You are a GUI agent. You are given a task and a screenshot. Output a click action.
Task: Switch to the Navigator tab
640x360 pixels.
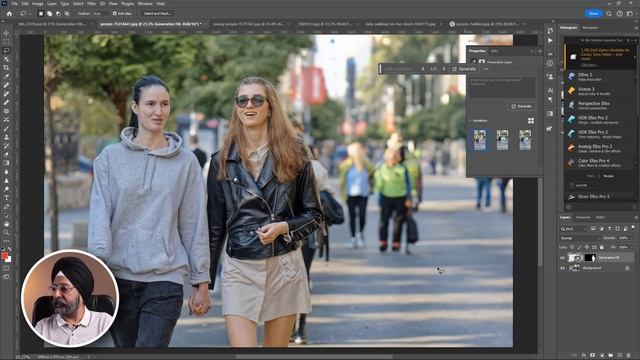click(590, 28)
